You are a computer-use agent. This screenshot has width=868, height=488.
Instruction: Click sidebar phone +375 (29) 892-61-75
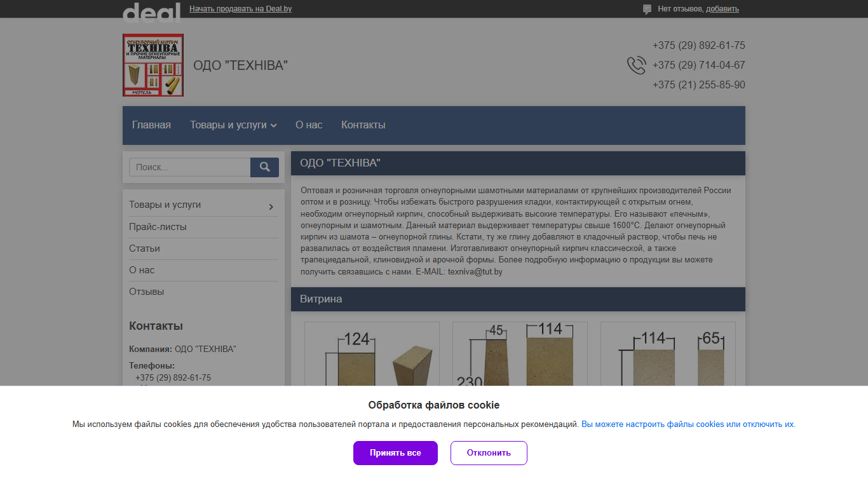173,377
